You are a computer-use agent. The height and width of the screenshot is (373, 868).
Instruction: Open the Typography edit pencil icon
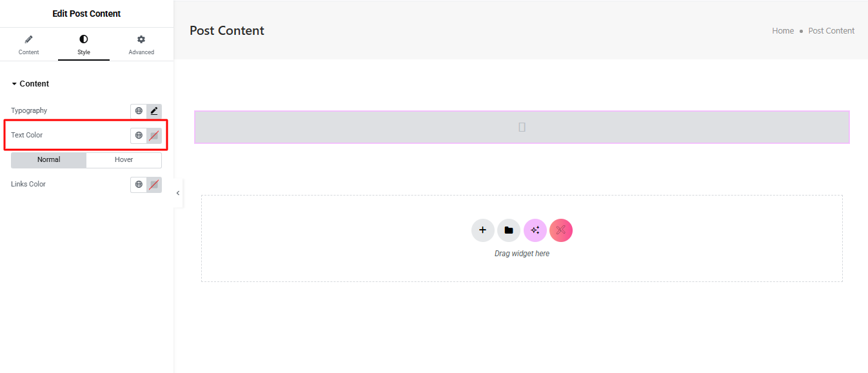pos(154,111)
